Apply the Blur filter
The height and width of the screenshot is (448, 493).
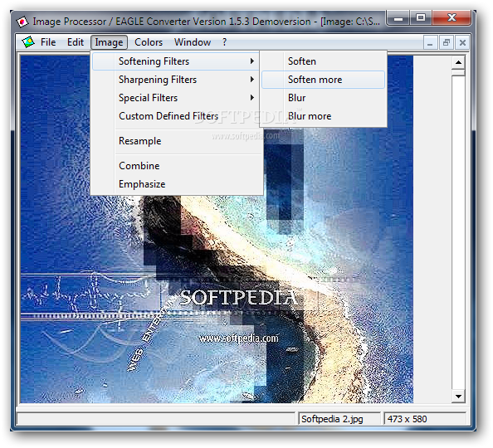(323, 98)
